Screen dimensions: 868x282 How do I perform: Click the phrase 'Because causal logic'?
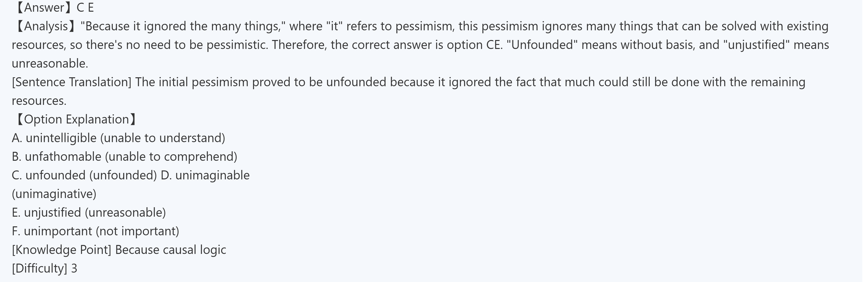[171, 250]
